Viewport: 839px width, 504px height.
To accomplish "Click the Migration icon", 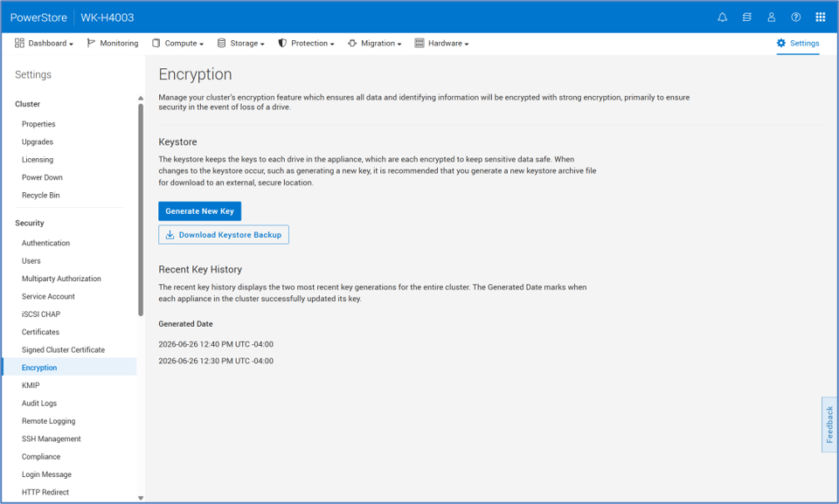I will pos(352,43).
